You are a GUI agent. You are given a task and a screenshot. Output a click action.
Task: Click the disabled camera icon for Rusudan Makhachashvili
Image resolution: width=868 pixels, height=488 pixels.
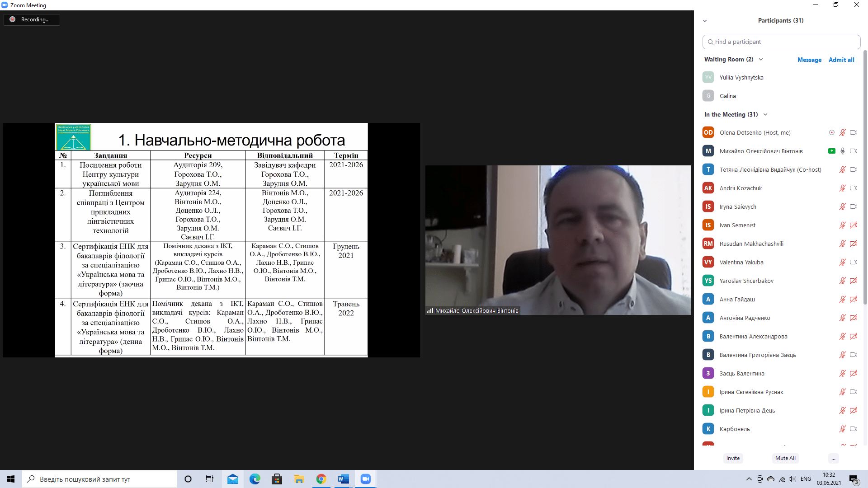[x=854, y=244]
